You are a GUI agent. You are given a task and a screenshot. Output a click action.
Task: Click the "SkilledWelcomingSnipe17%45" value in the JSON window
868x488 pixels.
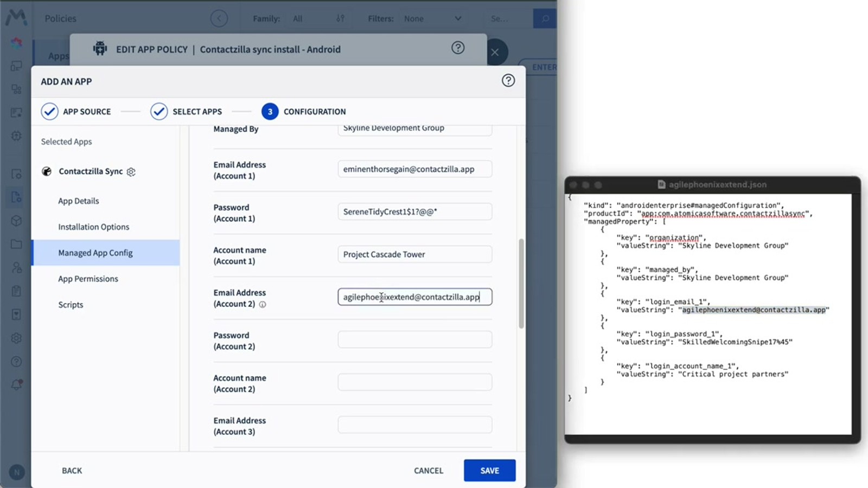click(735, 342)
